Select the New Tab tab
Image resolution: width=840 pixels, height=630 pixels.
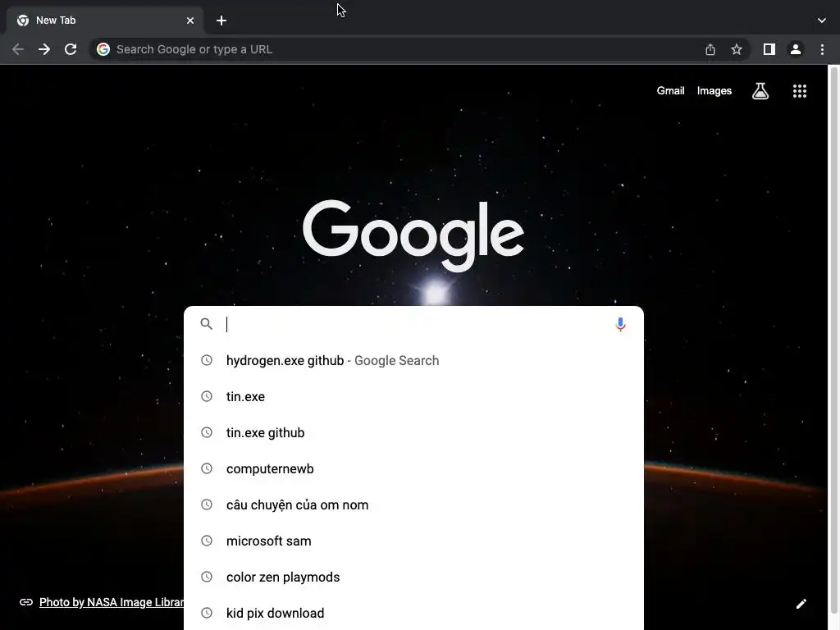[x=104, y=21]
